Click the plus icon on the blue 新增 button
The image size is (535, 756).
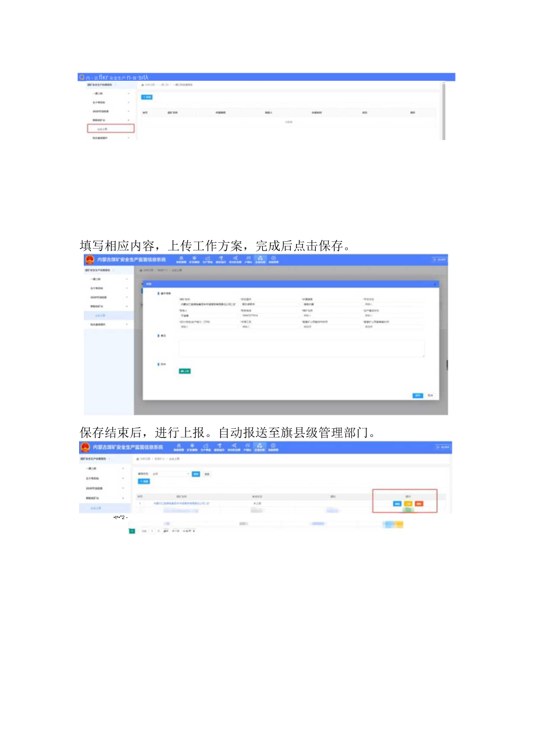(142, 482)
